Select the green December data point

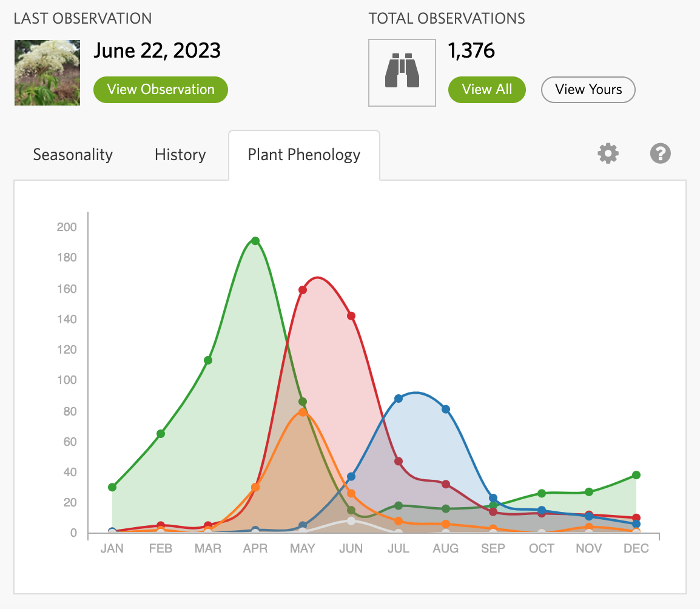click(636, 475)
